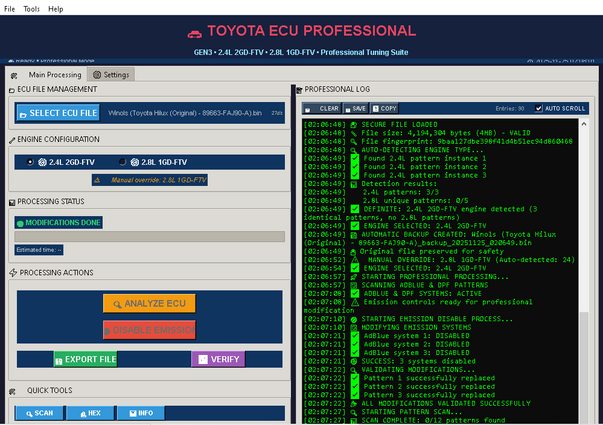Click the tools icon by Quick Tools
The image size is (603, 425).
coord(12,392)
